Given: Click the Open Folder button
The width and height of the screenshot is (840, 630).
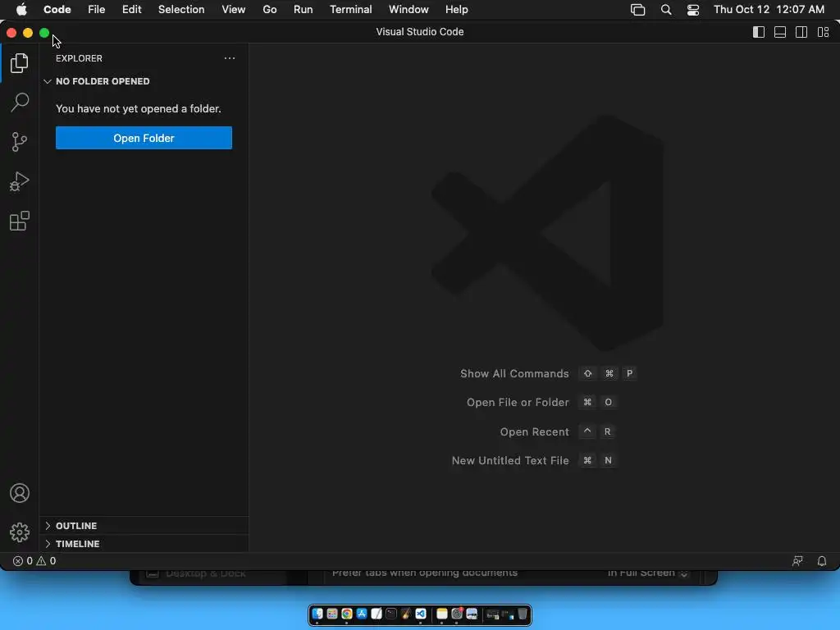Looking at the screenshot, I should tap(144, 138).
